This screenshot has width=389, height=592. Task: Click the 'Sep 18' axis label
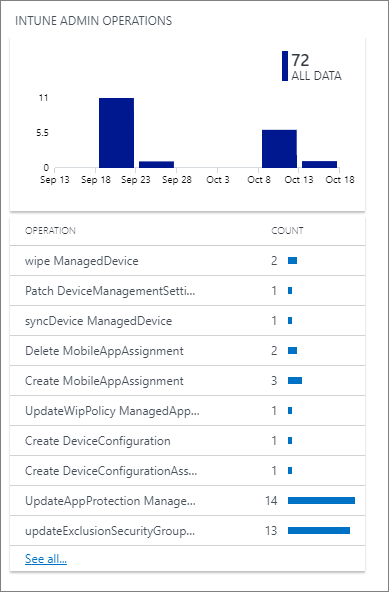(96, 180)
